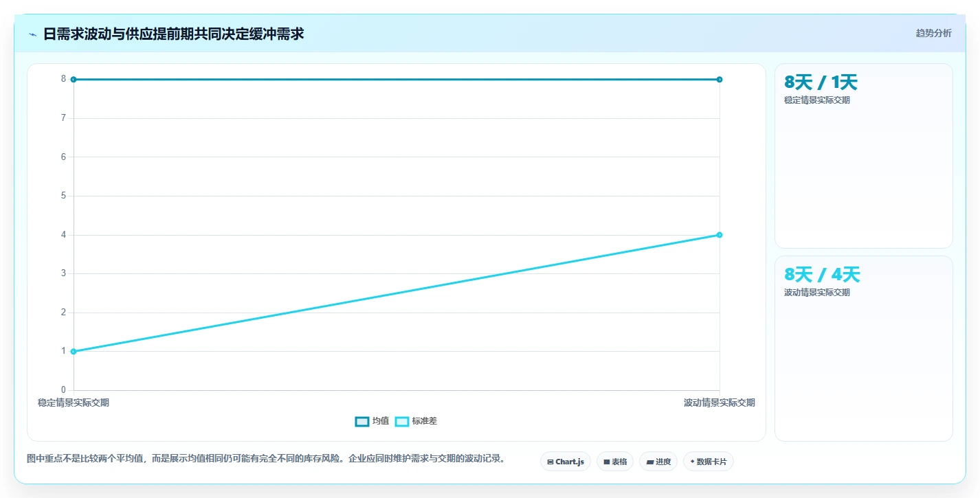Image resolution: width=980 pixels, height=498 pixels.
Task: Click the chart title 日需求波动与供应提前期共同决定缓冲需求
Action: click(174, 34)
